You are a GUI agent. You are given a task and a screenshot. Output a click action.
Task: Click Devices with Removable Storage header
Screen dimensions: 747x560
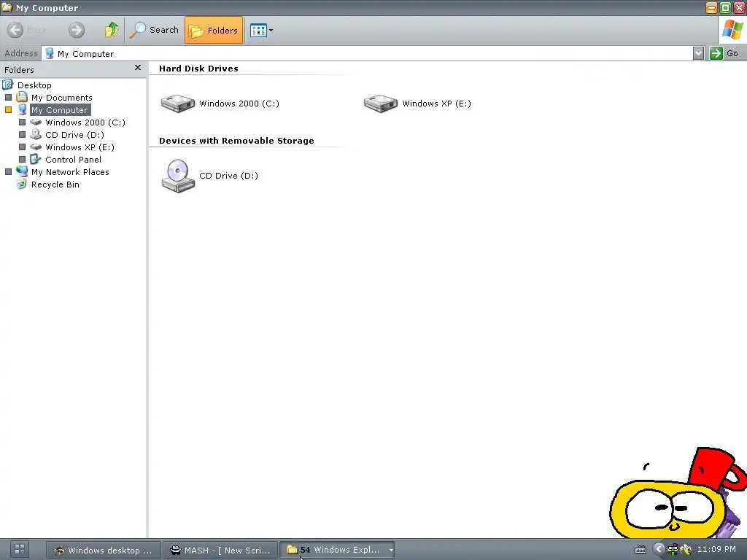[x=236, y=141]
